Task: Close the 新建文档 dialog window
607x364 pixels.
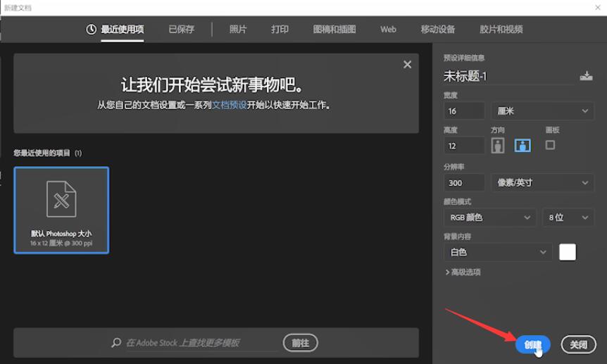Action: [598, 7]
